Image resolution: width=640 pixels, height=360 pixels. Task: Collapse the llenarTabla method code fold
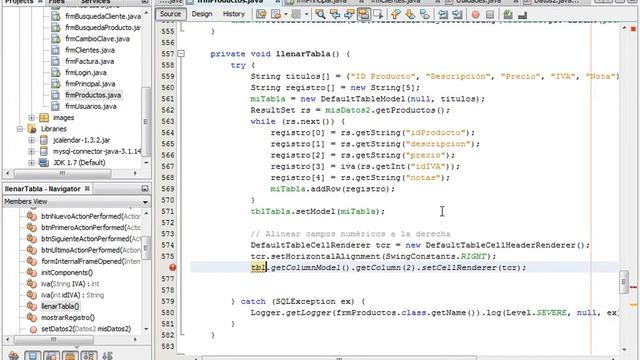pyautogui.click(x=181, y=53)
